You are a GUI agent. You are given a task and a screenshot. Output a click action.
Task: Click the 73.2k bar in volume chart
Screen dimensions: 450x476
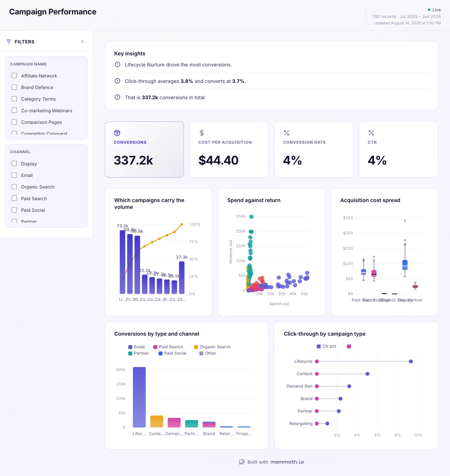[x=122, y=262]
